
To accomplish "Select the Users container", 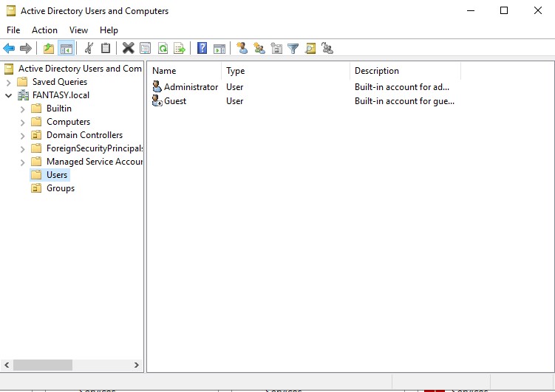I will [57, 175].
